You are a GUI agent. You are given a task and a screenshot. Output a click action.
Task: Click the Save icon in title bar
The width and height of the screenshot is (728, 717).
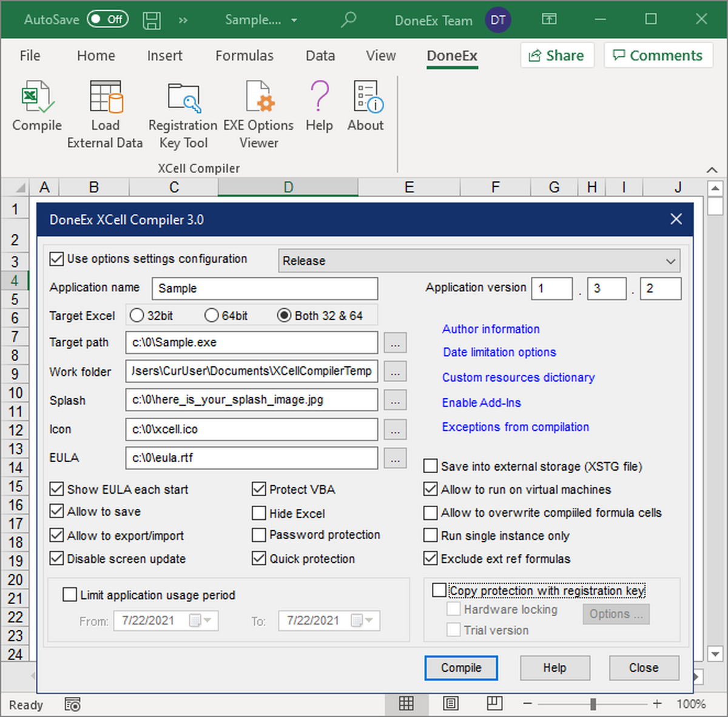(152, 20)
